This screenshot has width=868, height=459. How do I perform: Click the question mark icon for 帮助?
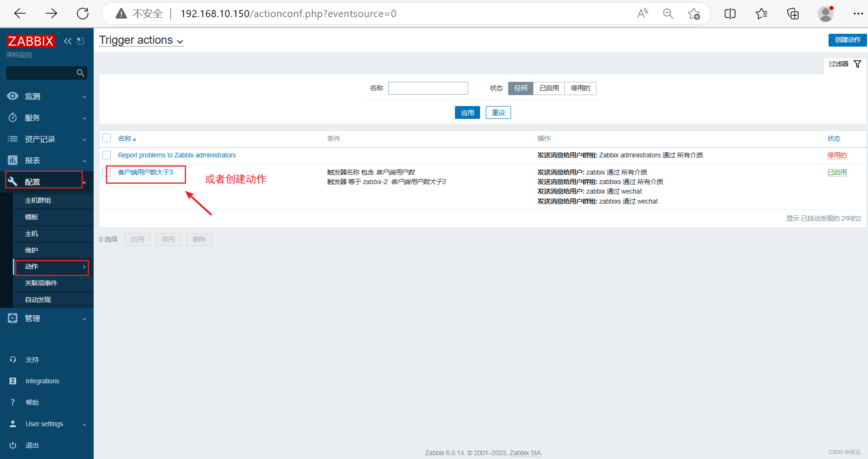pyautogui.click(x=13, y=402)
